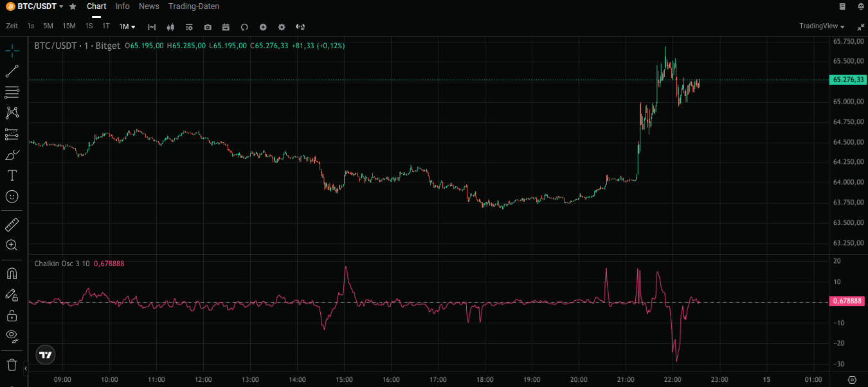Screen dimensions: 868x387
Task: Select the ruler measure tool
Action: 12,224
